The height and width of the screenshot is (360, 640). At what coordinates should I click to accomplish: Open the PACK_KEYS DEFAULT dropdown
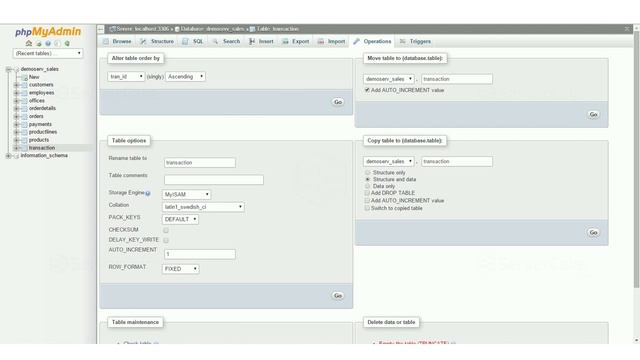pyautogui.click(x=180, y=219)
